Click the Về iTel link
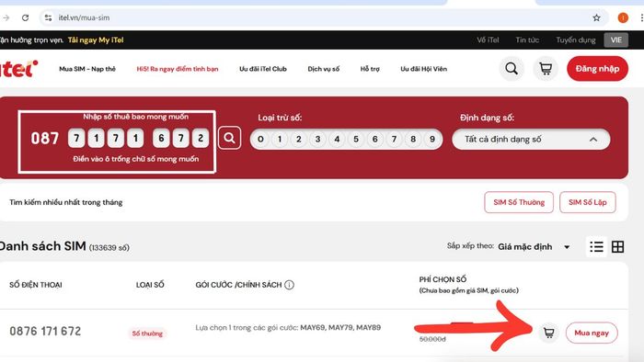The image size is (644, 362). 488,40
